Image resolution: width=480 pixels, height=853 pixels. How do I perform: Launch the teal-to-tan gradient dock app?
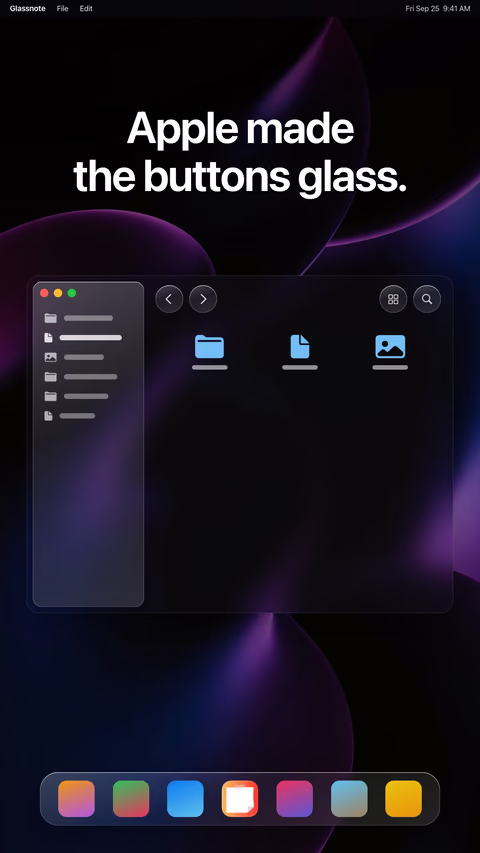pyautogui.click(x=349, y=799)
